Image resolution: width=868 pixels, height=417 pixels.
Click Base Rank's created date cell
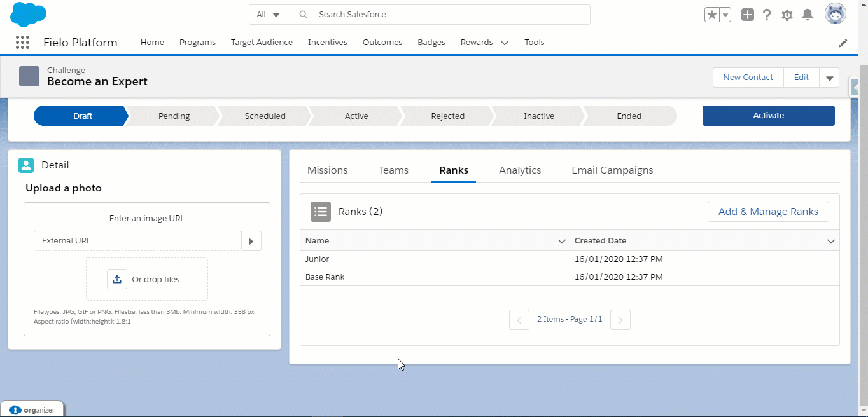tap(619, 277)
